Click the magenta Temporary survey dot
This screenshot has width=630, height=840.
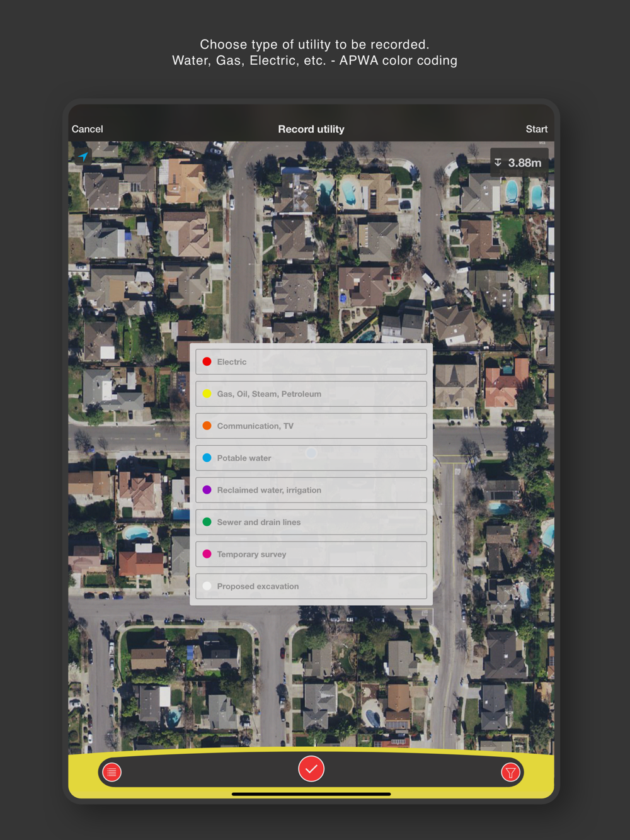[x=207, y=554]
